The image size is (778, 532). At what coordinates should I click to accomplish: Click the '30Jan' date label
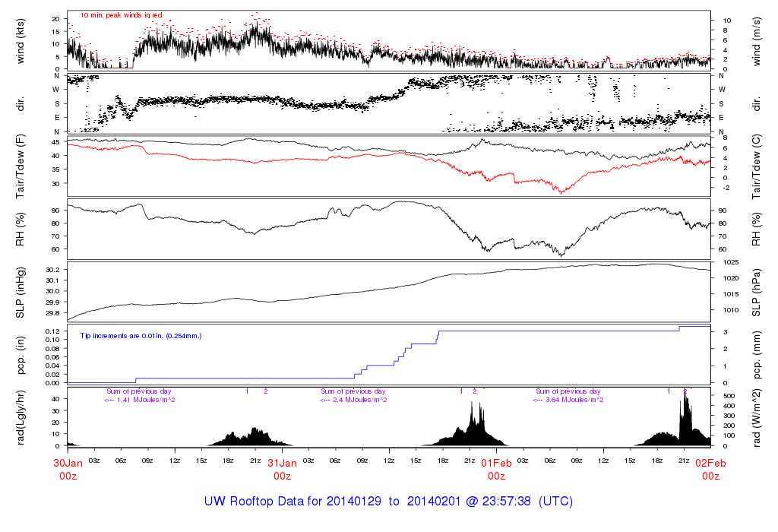click(68, 464)
